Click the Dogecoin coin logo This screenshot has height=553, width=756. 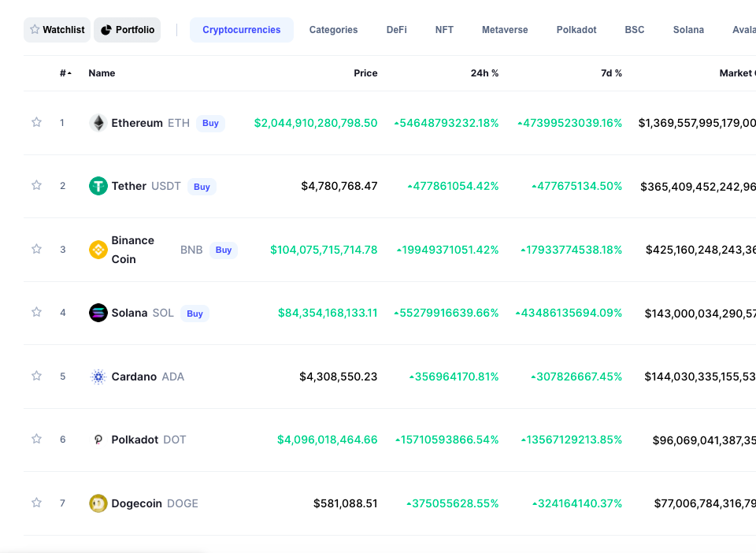[98, 503]
